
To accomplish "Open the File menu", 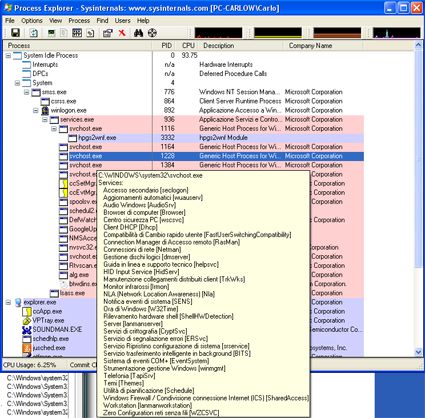I will (x=10, y=21).
